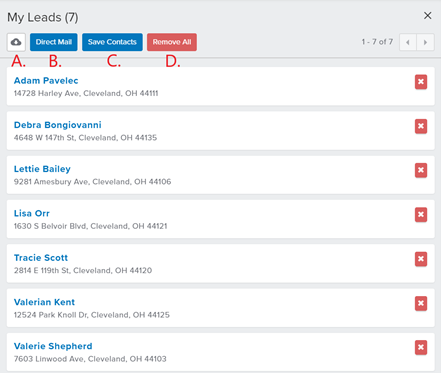Select address 4648 W 147th St
The height and width of the screenshot is (373, 441).
click(85, 138)
